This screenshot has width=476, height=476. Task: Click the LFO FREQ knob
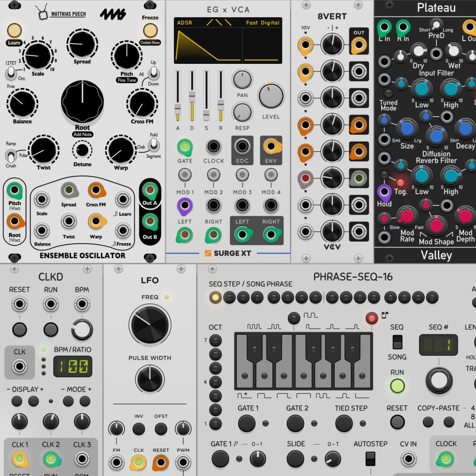pos(150,325)
